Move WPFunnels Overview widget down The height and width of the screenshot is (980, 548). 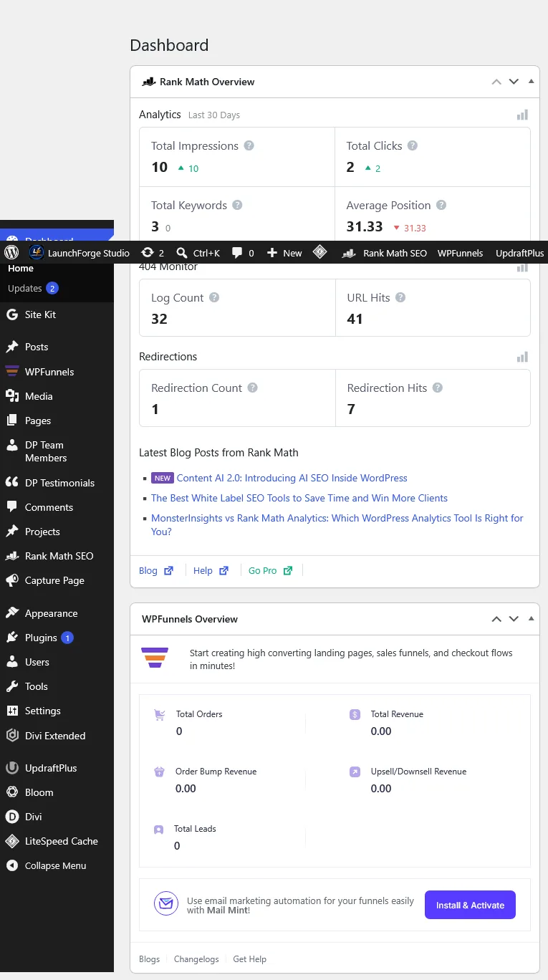coord(514,619)
